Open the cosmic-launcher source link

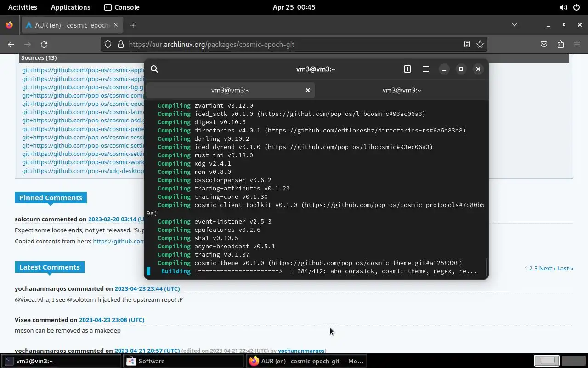(x=83, y=112)
